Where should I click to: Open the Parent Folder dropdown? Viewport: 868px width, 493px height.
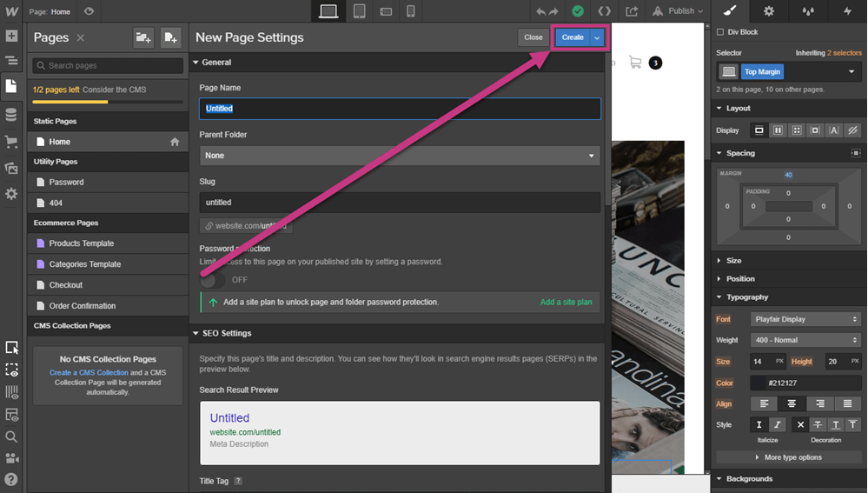[x=400, y=156]
